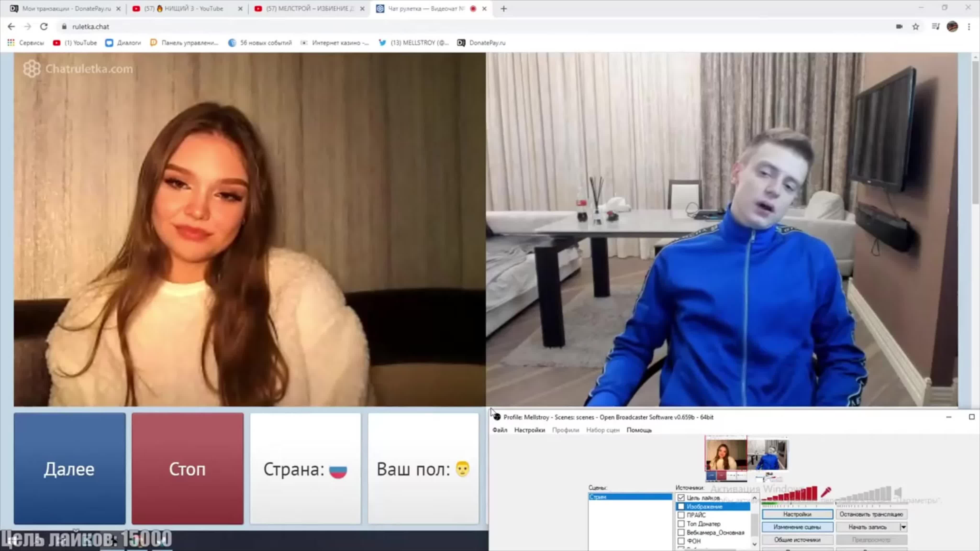Mute the red microphone icon in OBS
The image size is (980, 551).
(x=825, y=492)
